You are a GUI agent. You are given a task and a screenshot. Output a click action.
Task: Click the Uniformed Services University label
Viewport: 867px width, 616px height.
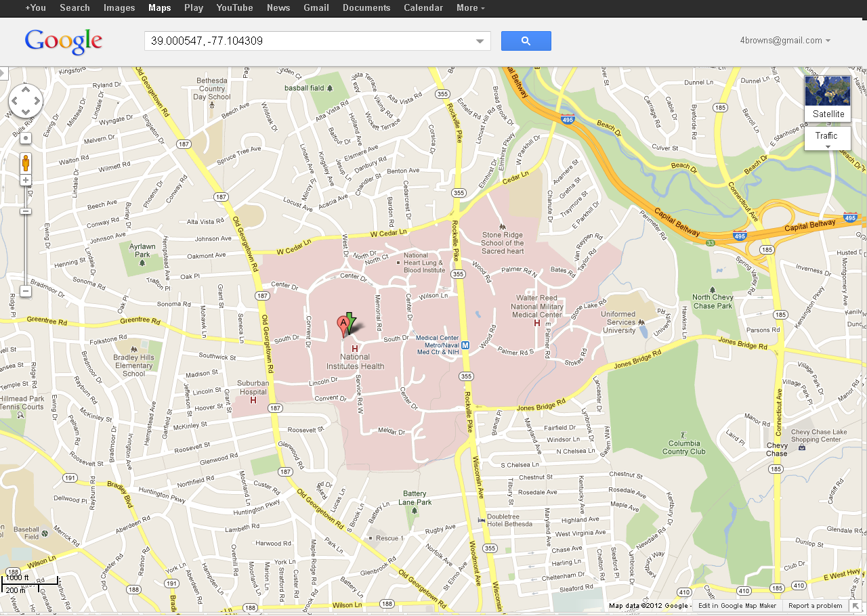[618, 322]
